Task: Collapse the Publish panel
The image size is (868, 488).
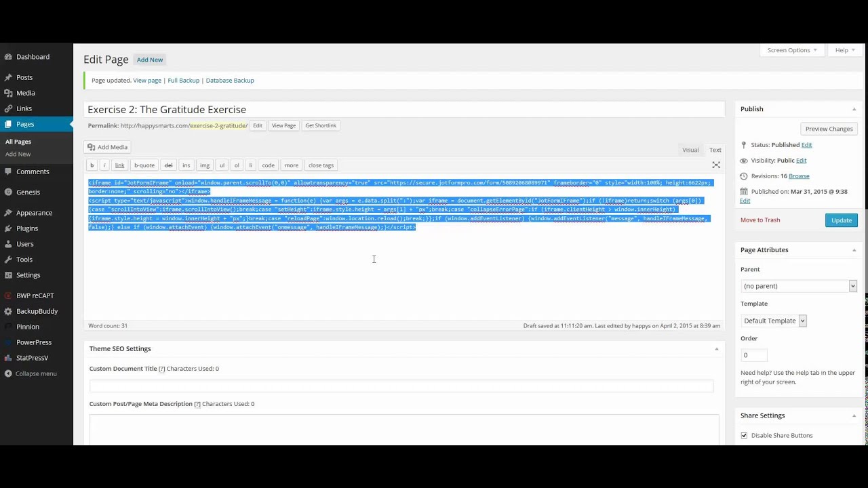Action: click(x=854, y=109)
